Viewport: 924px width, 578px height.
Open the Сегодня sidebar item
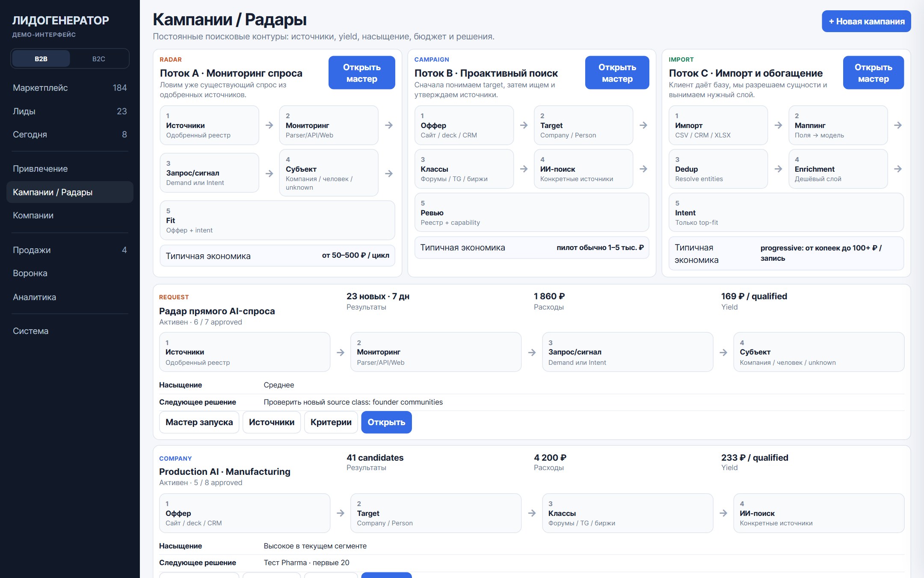(70, 134)
